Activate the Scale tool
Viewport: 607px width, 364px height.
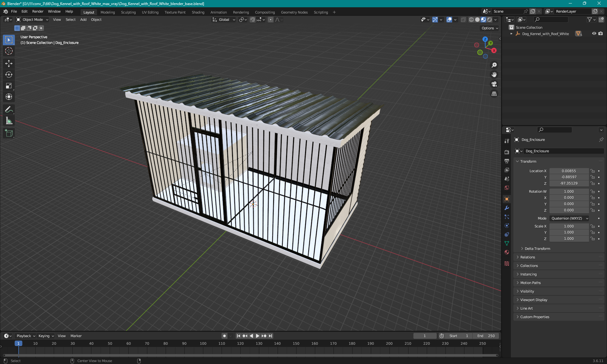click(x=9, y=86)
